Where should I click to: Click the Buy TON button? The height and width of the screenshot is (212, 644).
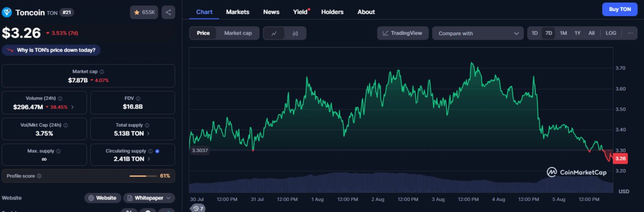click(619, 9)
